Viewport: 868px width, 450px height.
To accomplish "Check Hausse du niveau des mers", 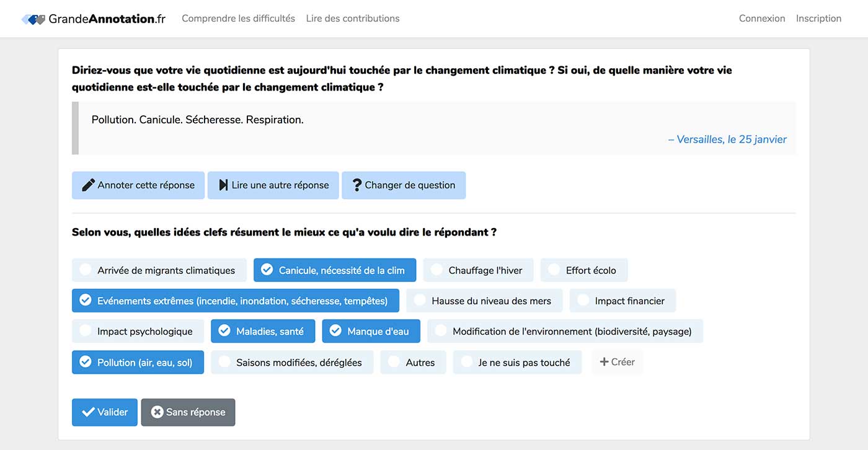I will [x=484, y=301].
